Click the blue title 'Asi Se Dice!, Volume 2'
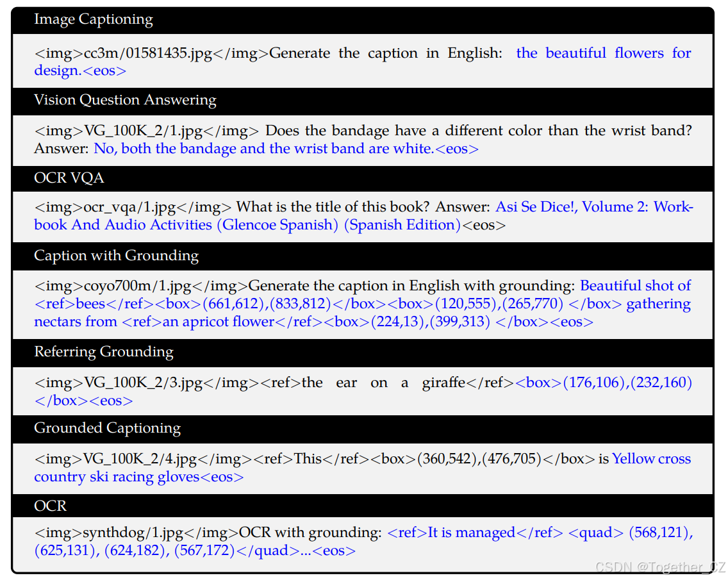 click(572, 206)
